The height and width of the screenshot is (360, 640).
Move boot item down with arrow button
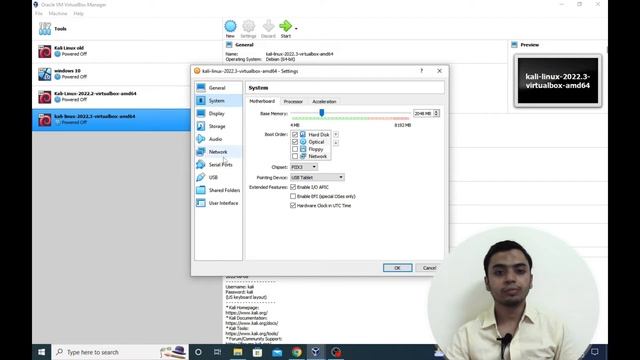pos(336,142)
